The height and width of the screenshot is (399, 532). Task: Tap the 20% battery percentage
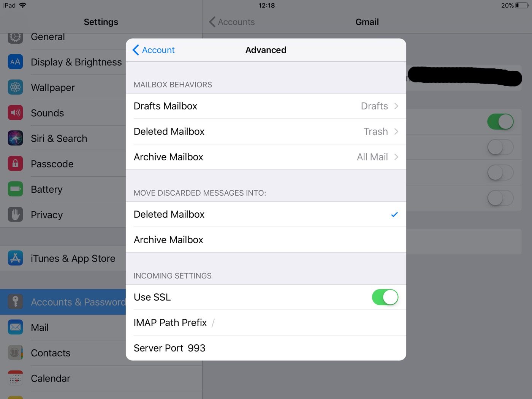(x=507, y=5)
